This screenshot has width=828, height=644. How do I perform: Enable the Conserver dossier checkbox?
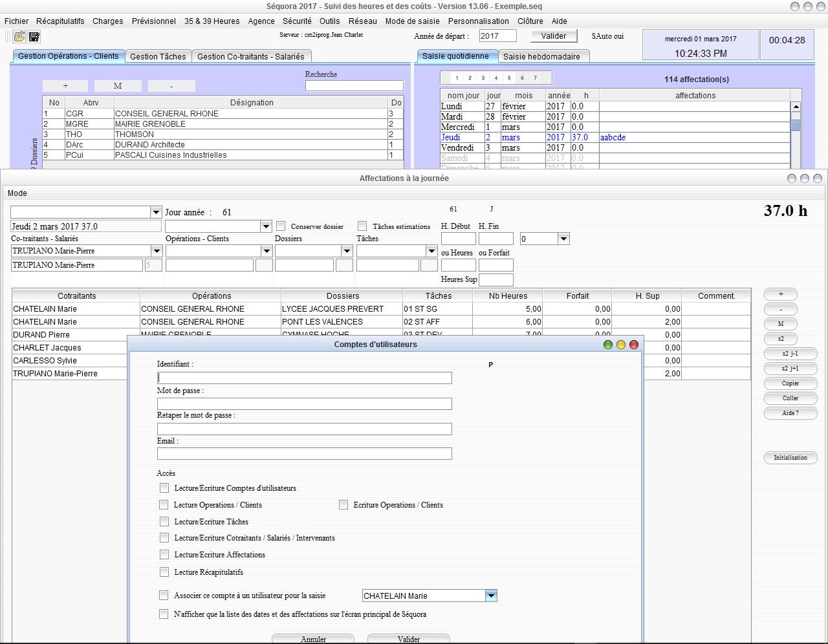[280, 226]
